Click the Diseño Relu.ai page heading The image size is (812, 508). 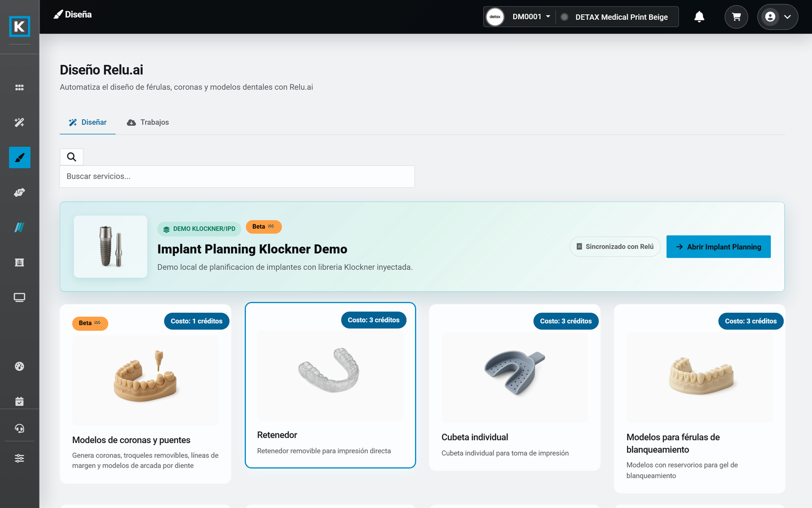click(x=101, y=70)
